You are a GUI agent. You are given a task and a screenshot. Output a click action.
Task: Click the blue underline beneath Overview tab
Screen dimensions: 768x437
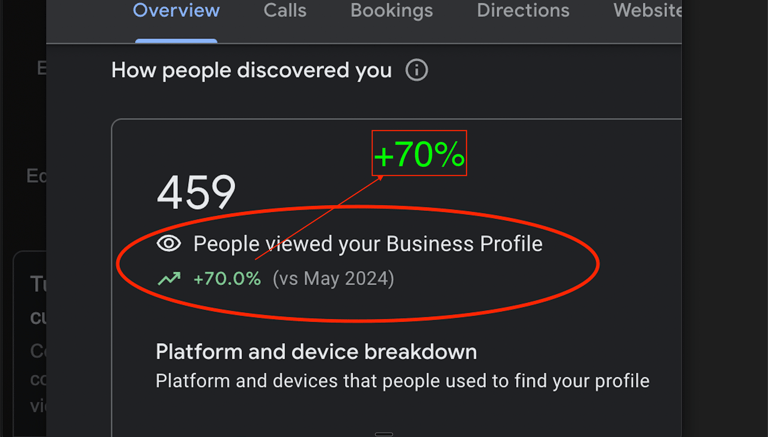pyautogui.click(x=176, y=41)
